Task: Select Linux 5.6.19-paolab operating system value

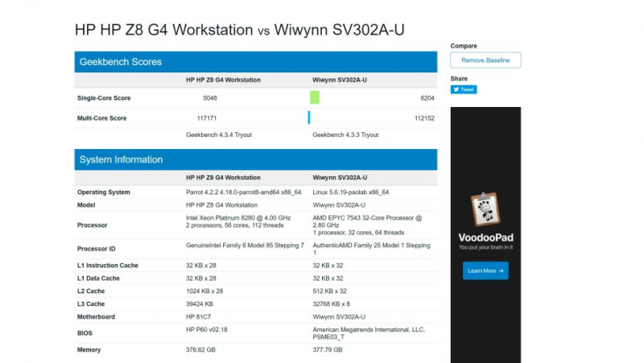Action: tap(351, 192)
